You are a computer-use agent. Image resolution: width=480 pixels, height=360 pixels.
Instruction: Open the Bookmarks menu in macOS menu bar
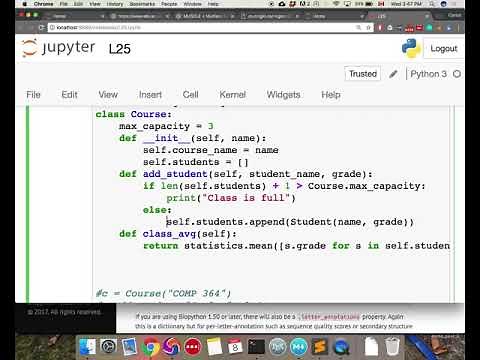[142, 4]
